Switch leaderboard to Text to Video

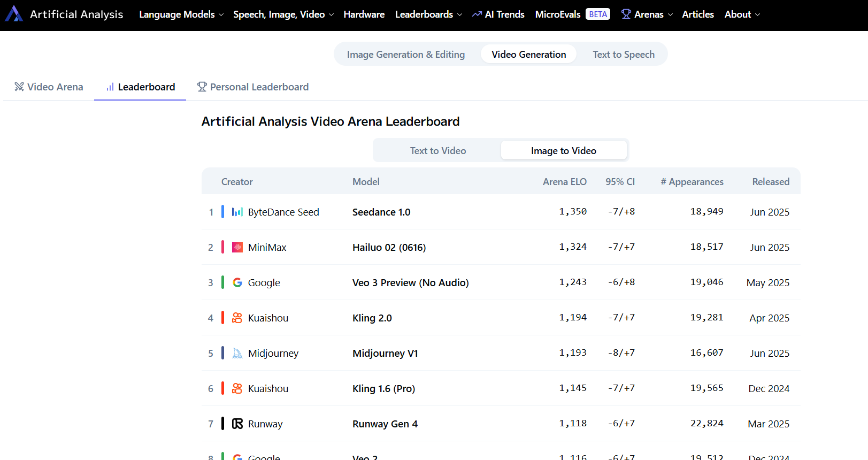pos(438,150)
